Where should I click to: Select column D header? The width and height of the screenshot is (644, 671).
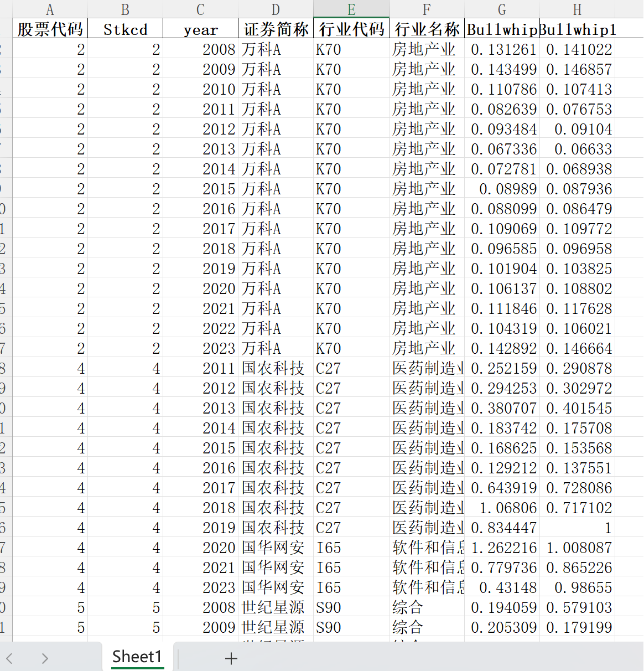(276, 9)
